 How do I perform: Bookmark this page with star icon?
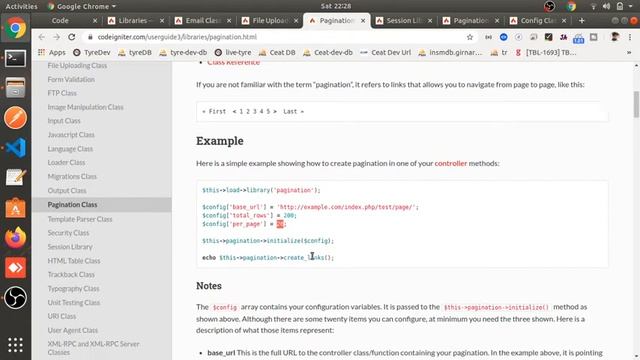tap(470, 37)
